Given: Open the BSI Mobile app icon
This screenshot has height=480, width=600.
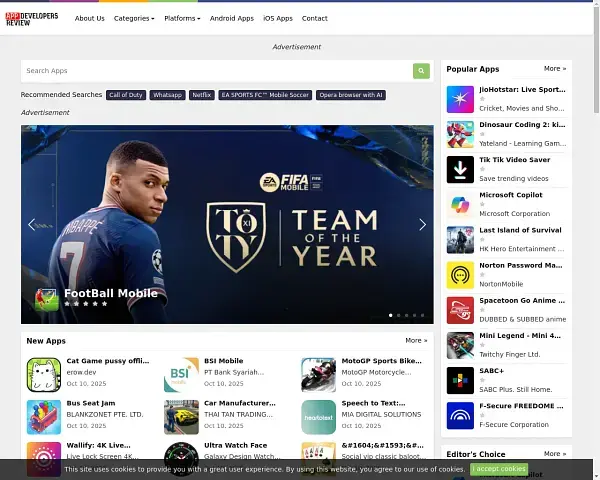Looking at the screenshot, I should (181, 374).
